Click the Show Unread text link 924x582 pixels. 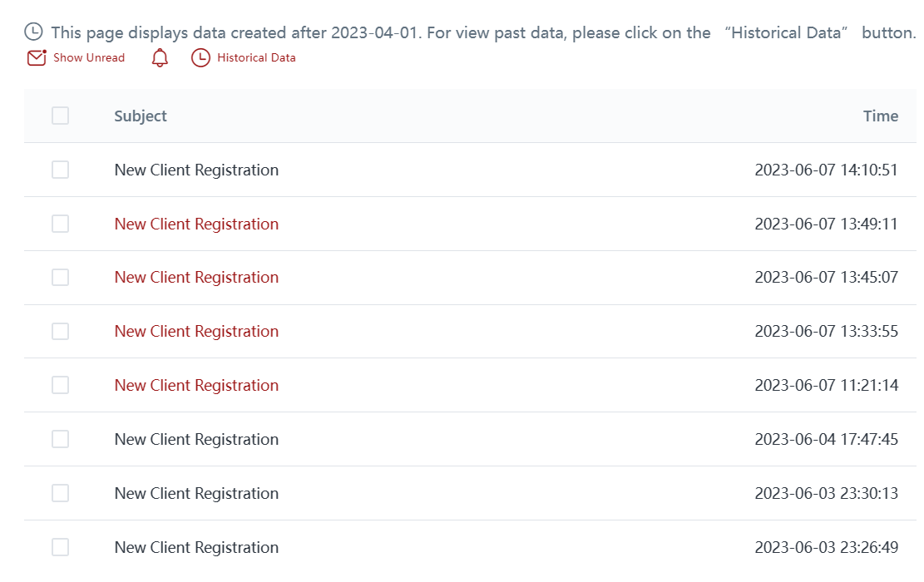coord(89,58)
